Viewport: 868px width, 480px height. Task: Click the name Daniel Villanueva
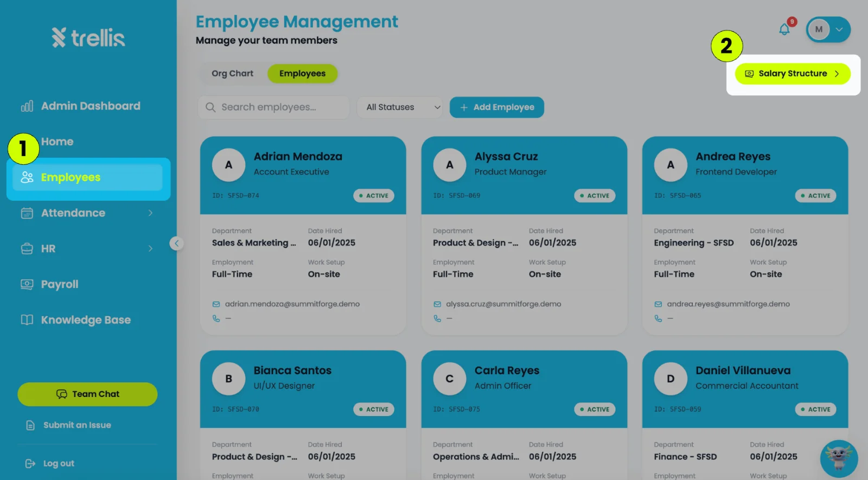[743, 371]
